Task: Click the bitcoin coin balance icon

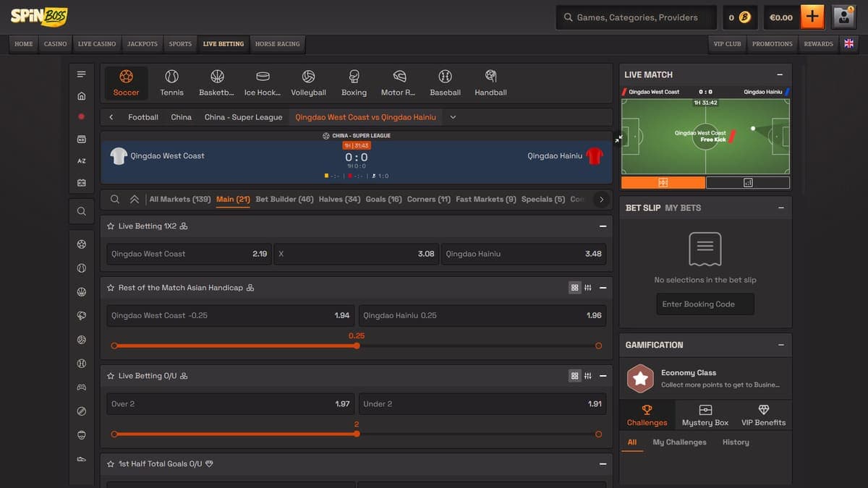Action: 744,17
